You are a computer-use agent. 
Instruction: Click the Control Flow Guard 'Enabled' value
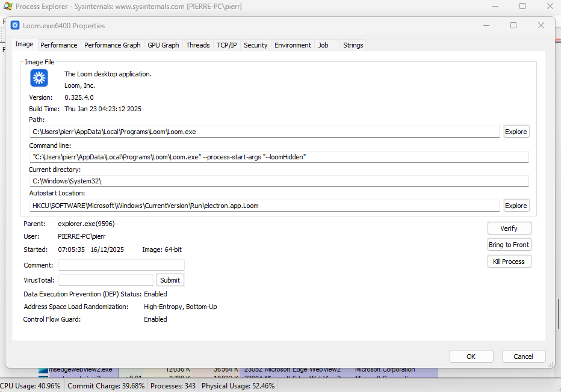[x=155, y=319]
